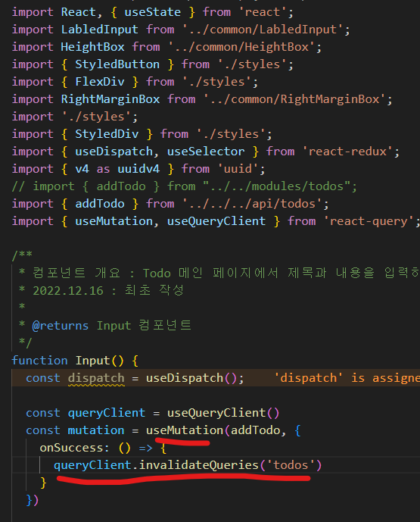
Task: Click the StyledButton identifier
Action: 117,64
